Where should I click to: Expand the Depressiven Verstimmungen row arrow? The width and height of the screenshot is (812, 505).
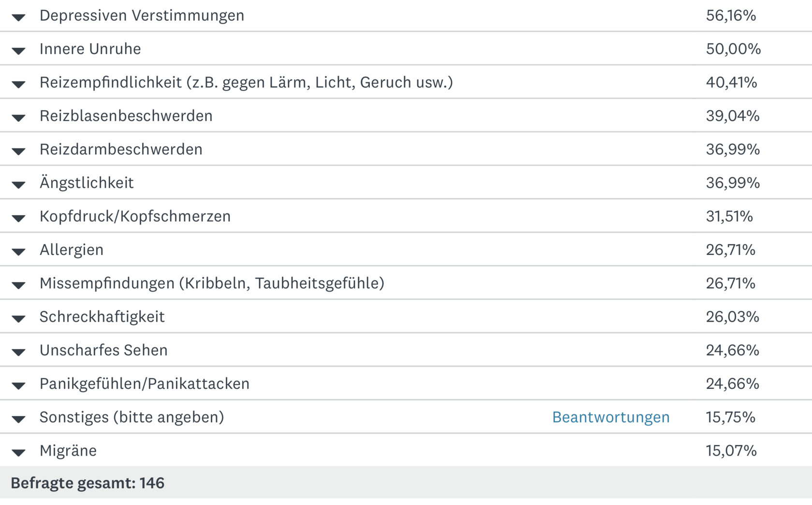(x=18, y=17)
